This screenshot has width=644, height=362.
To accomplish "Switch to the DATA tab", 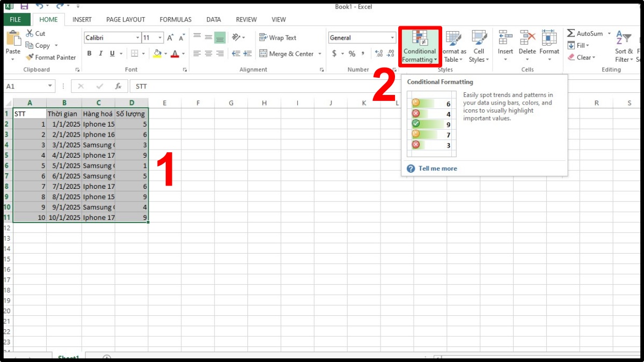I will 214,19.
